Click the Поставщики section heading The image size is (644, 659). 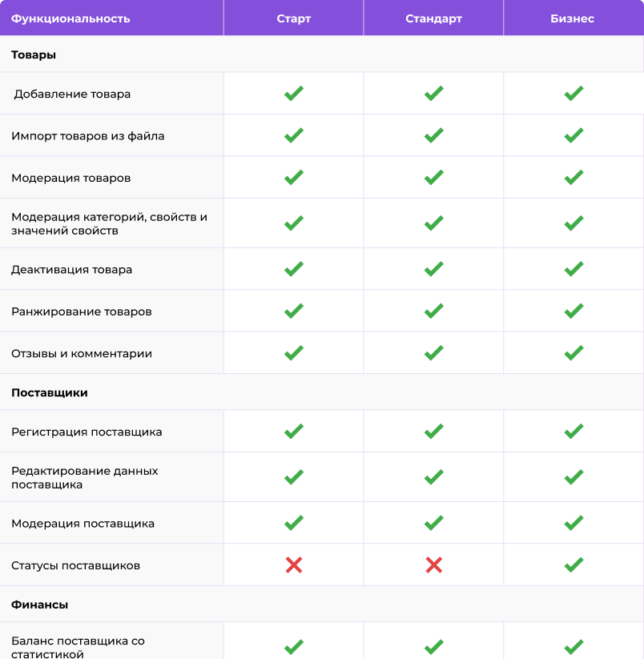(x=50, y=393)
